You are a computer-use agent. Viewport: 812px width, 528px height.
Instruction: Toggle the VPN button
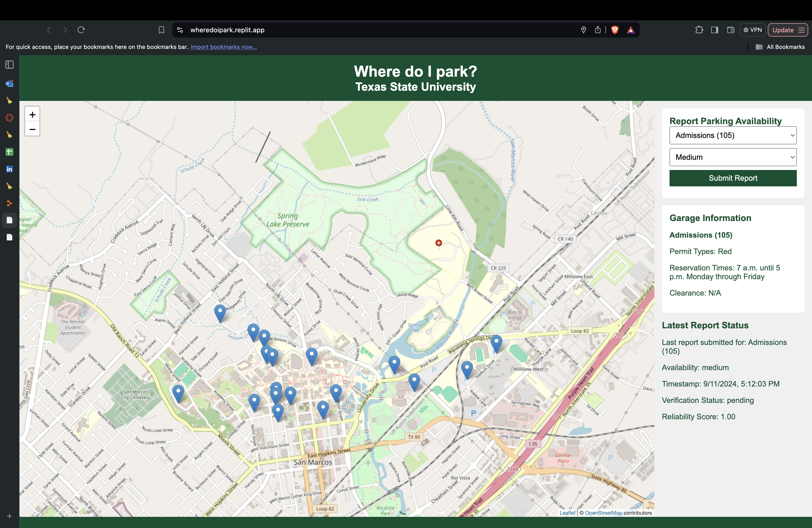click(753, 30)
